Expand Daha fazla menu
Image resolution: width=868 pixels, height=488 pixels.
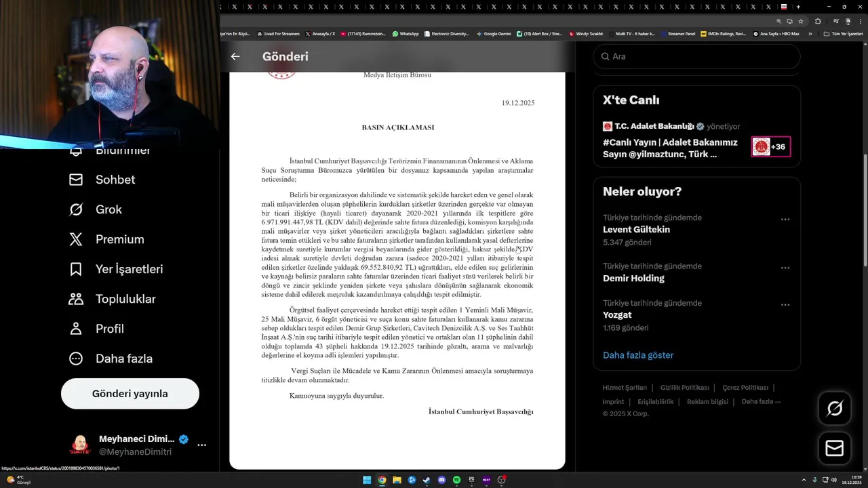click(111, 359)
